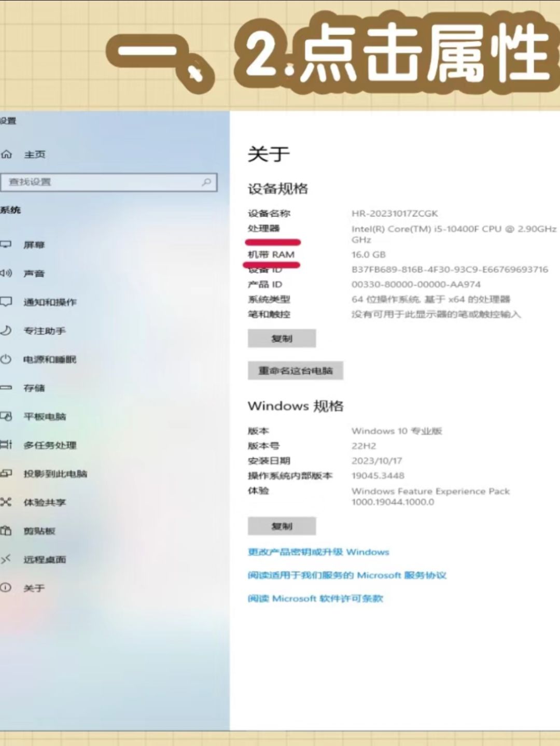
Task: Select 关于 in the sidebar
Action: tap(34, 588)
